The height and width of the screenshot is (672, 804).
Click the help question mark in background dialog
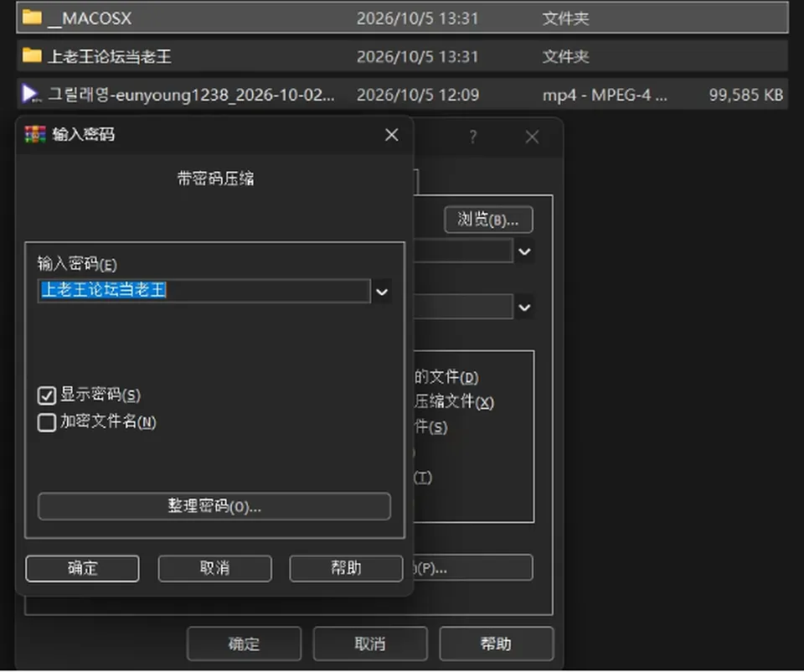[472, 137]
